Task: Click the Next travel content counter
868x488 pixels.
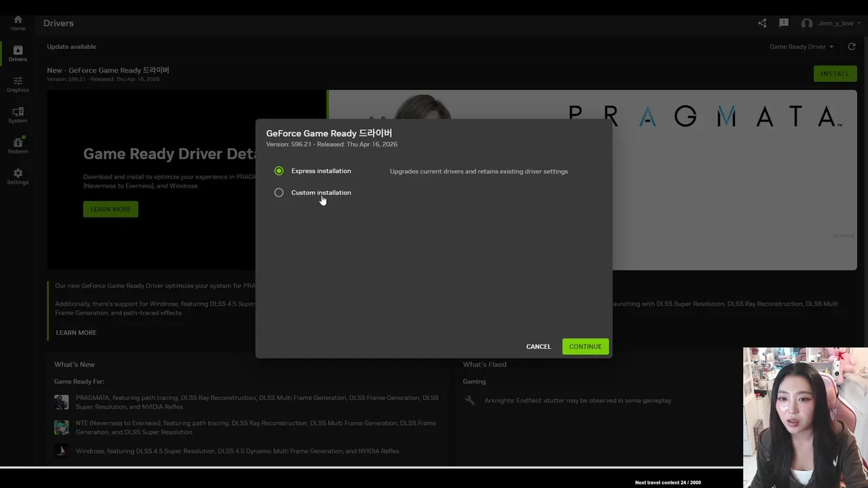Action: (668, 483)
